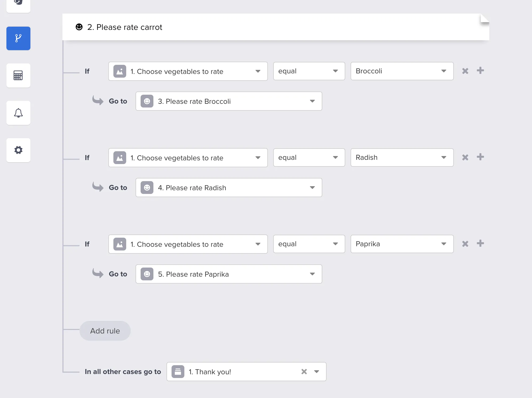Screen dimensions: 532x398
Task: Open the Go to Please rate Paprika dropdown
Action: pos(229,274)
